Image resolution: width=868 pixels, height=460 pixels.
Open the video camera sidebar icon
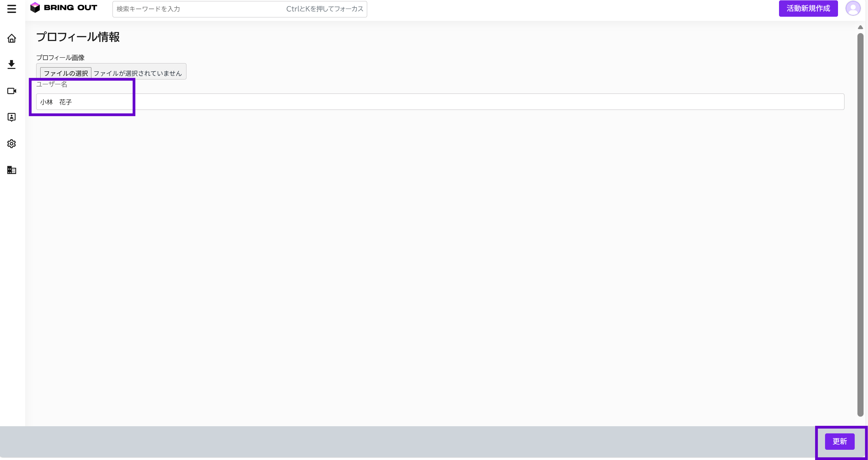point(12,91)
